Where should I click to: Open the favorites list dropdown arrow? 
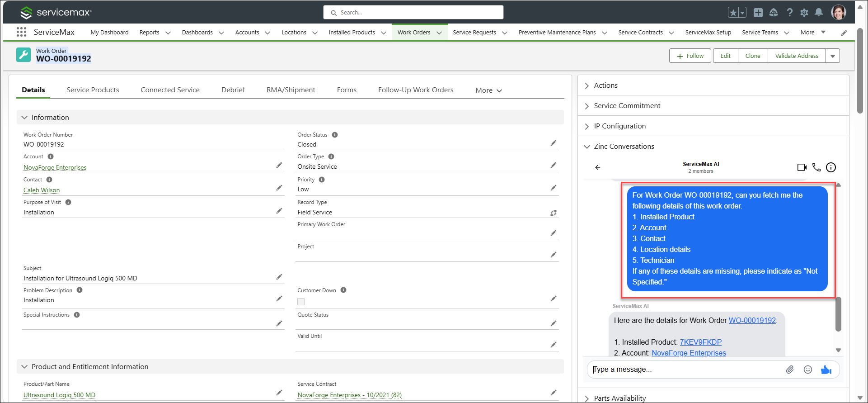click(742, 13)
